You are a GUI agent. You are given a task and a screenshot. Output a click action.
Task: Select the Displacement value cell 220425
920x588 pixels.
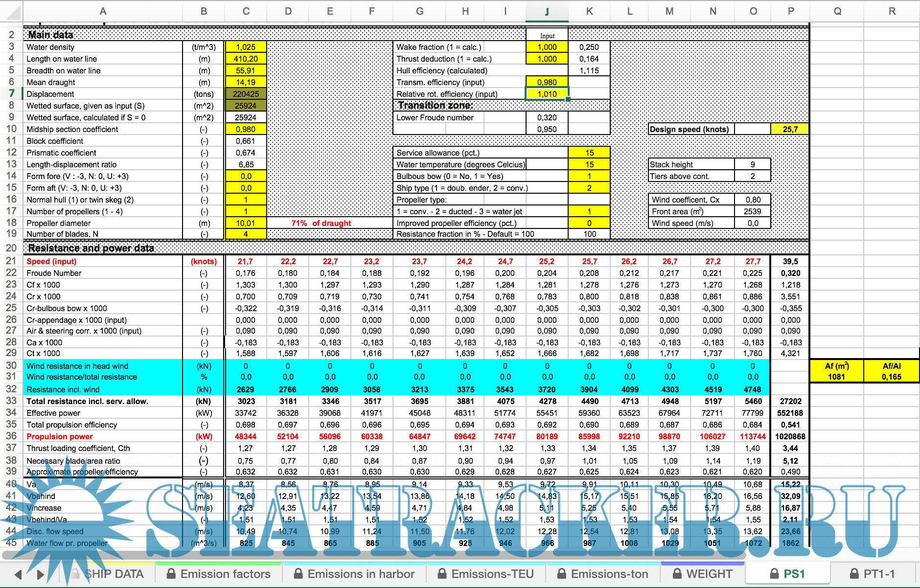246,94
